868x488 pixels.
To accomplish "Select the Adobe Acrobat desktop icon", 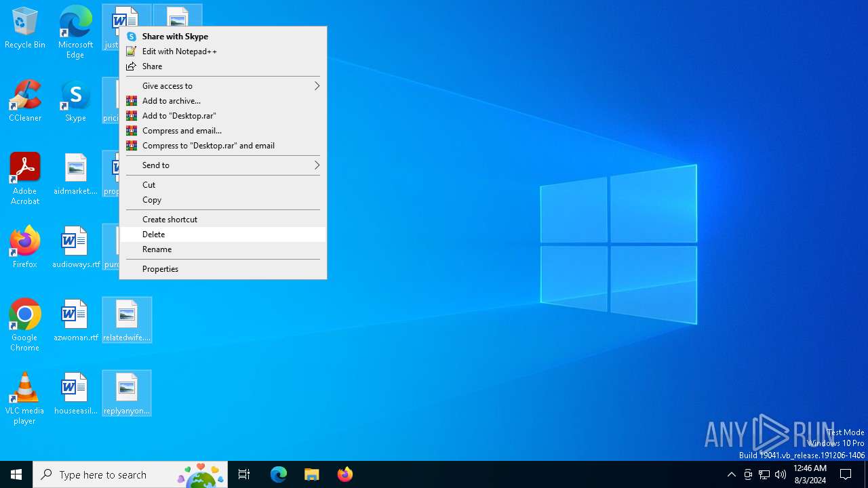I will pyautogui.click(x=25, y=179).
